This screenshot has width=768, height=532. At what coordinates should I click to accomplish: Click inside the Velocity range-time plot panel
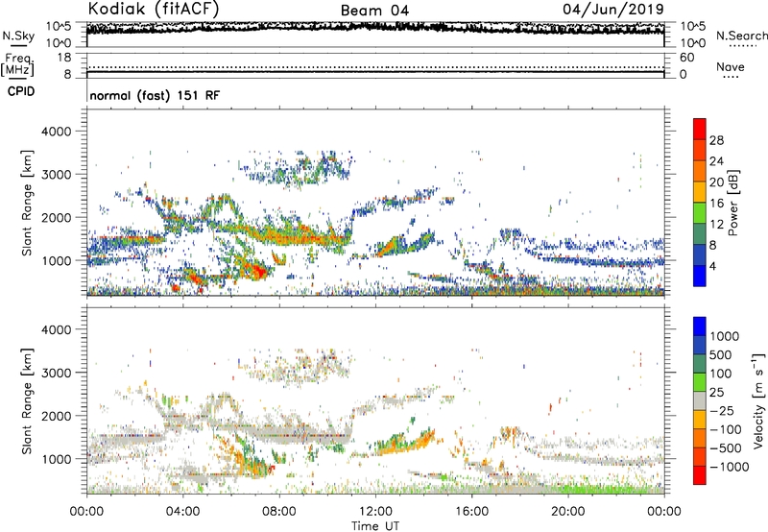tap(375, 400)
